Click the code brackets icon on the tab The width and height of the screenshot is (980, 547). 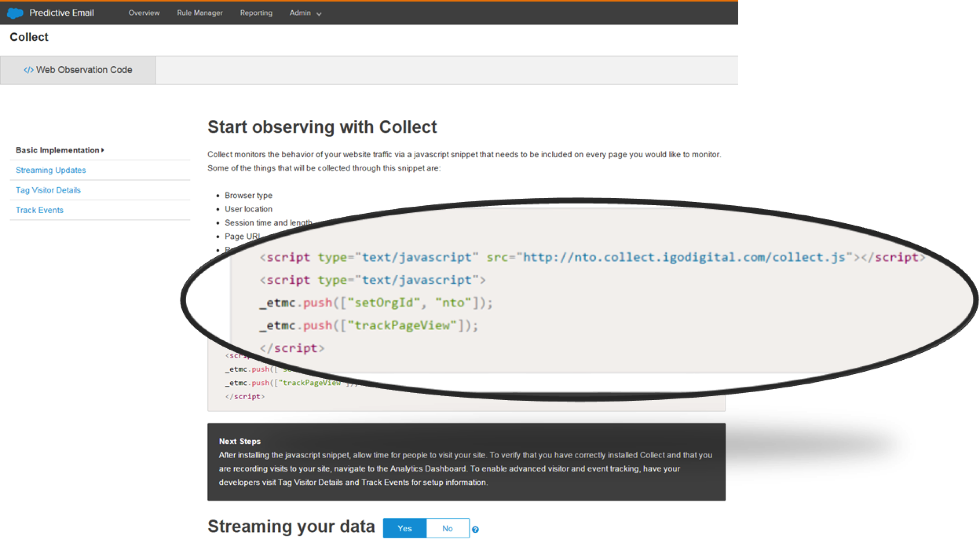click(28, 70)
